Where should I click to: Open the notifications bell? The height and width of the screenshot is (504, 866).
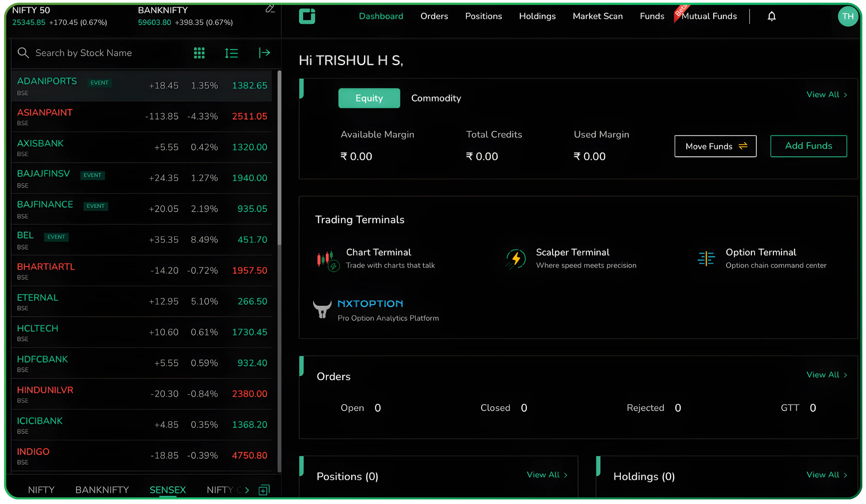[x=771, y=16]
